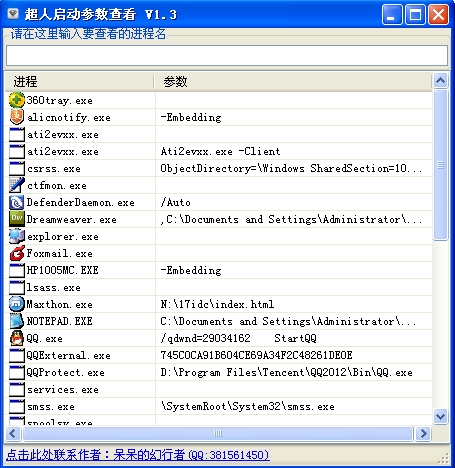Click Dreamweaver's Documents and Settings parameter
Screen dimensions: 455x468
[291, 219]
